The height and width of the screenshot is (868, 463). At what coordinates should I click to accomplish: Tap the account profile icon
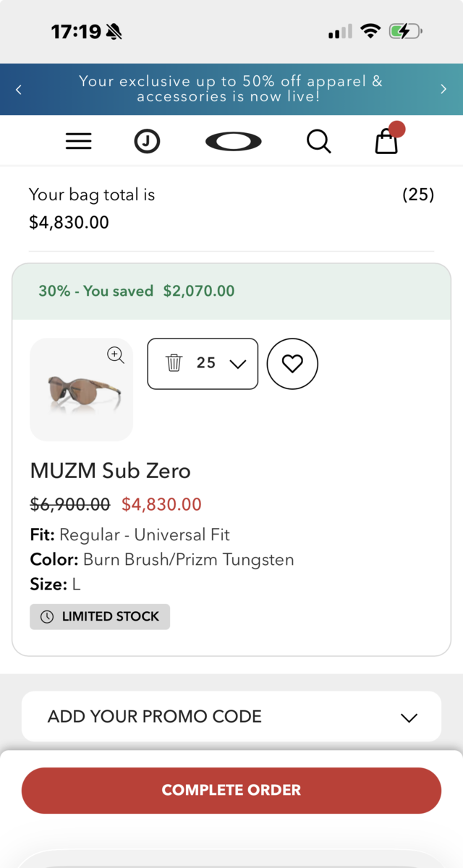tap(147, 141)
